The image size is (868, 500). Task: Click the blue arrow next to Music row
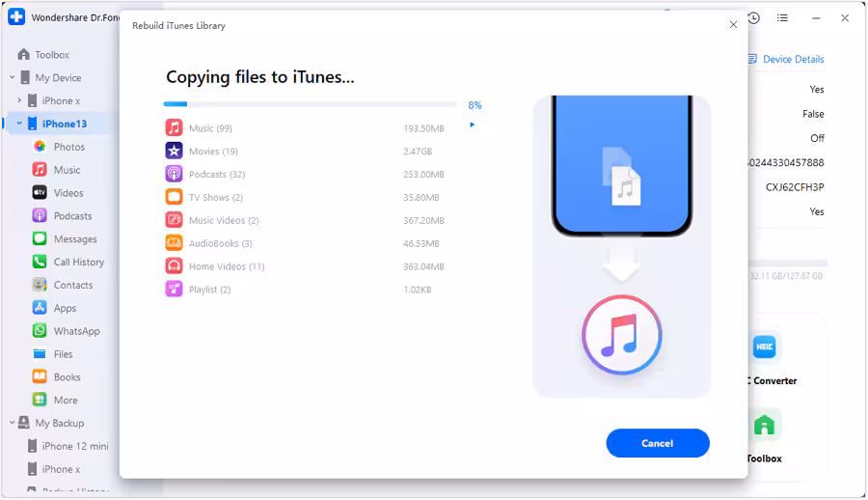tap(473, 125)
